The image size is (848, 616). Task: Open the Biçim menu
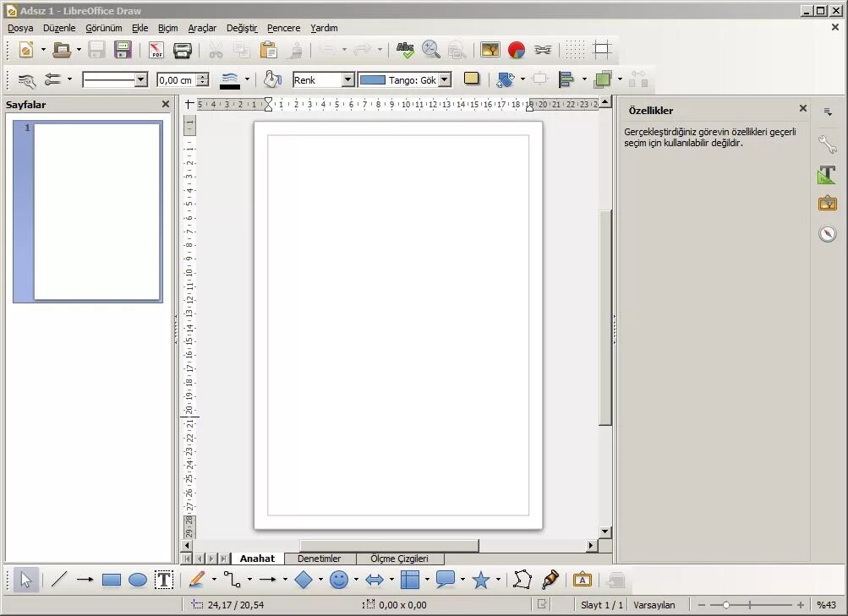pyautogui.click(x=167, y=28)
